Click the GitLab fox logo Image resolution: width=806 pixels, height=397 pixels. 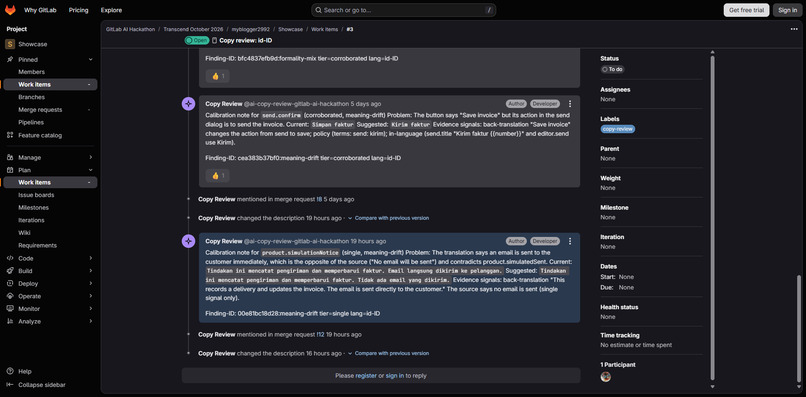[x=10, y=10]
